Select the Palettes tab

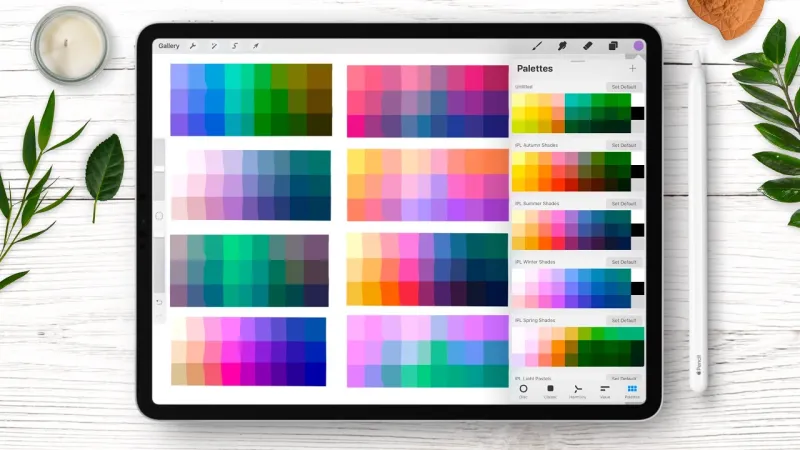(x=632, y=391)
